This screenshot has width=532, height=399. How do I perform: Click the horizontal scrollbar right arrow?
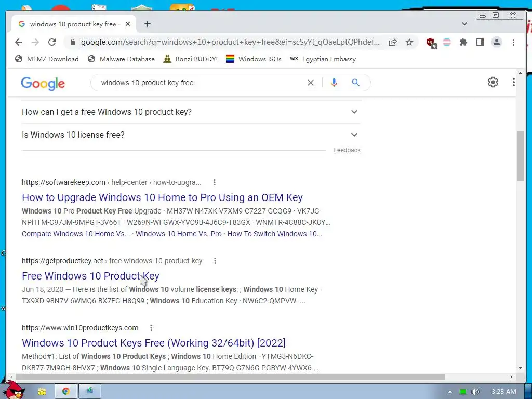(x=511, y=377)
